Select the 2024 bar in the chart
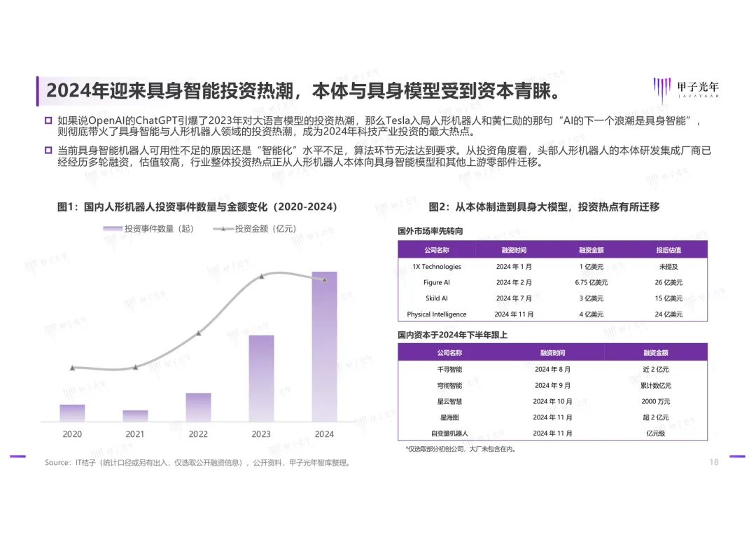The width and height of the screenshot is (756, 535). click(x=325, y=347)
